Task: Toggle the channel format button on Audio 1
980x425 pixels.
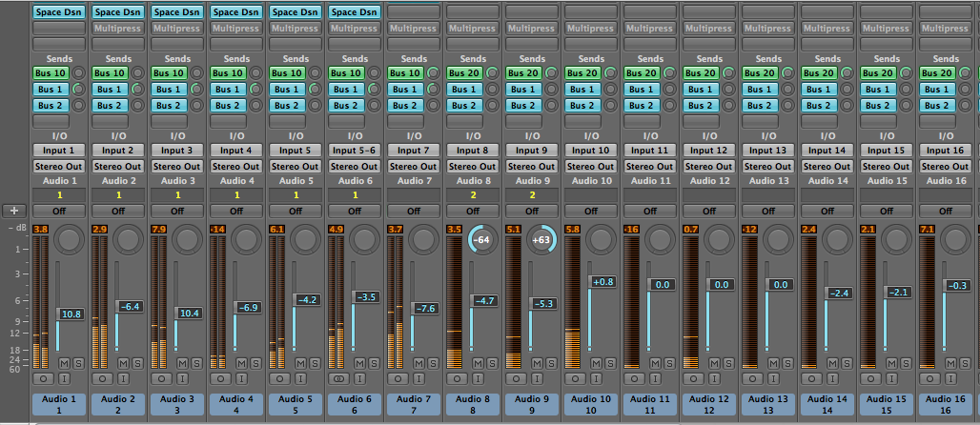Action: coord(43,378)
